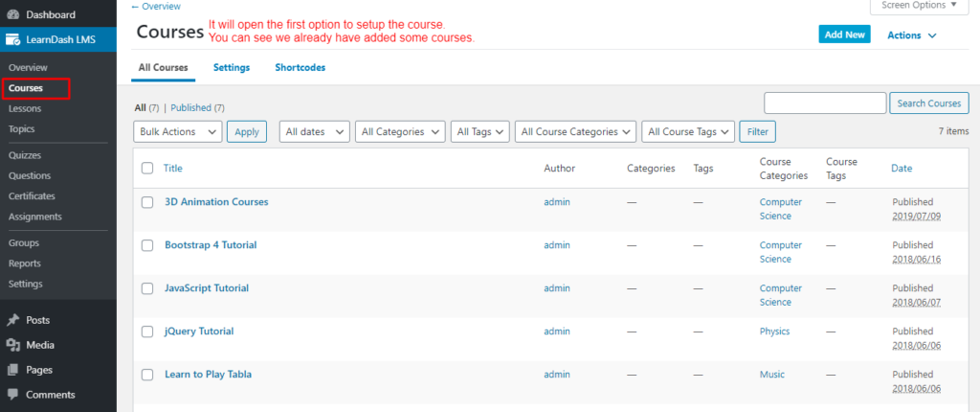The width and height of the screenshot is (980, 412).
Task: Open the JavaScript Tutorial course link
Action: (206, 288)
